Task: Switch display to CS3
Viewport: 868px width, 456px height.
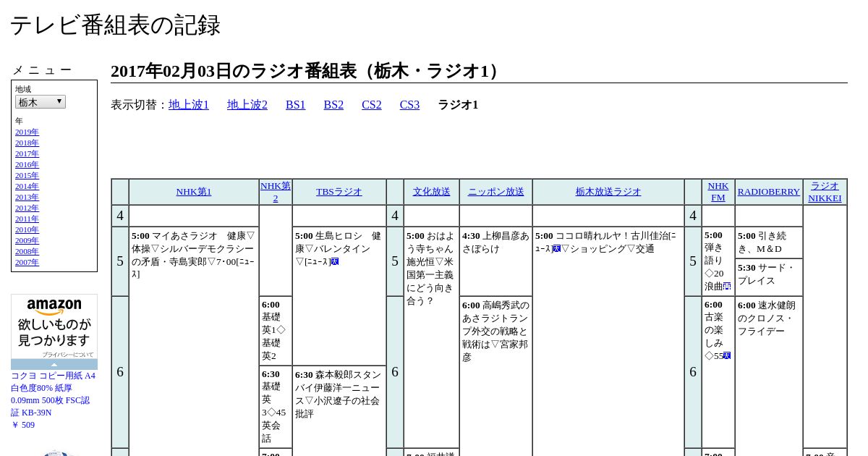Action: point(409,105)
